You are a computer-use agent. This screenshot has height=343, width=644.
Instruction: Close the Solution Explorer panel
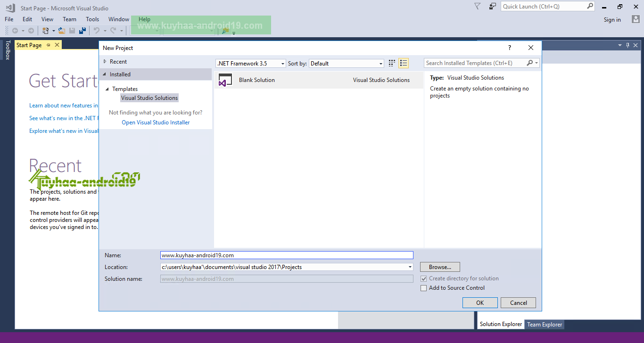pyautogui.click(x=636, y=45)
